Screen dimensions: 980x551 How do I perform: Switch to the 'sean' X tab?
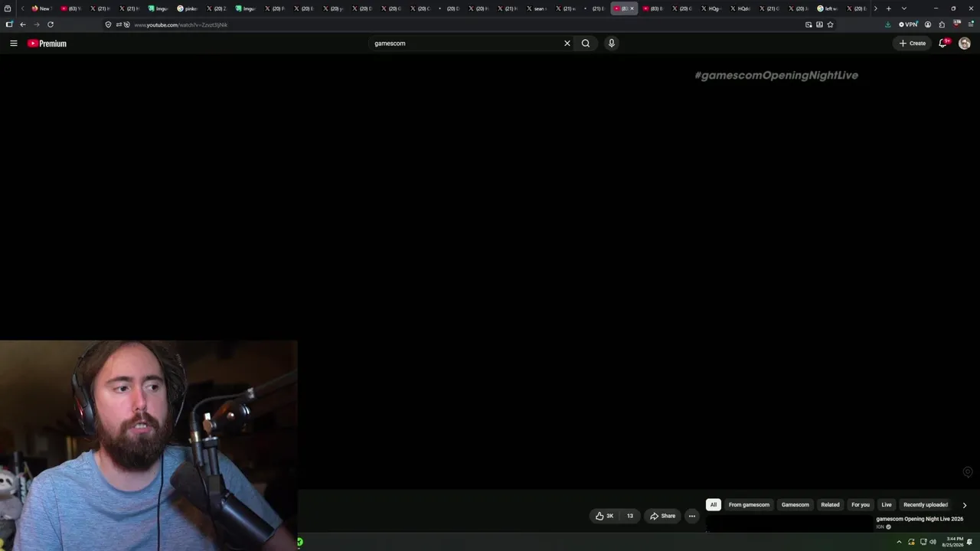[x=536, y=8]
